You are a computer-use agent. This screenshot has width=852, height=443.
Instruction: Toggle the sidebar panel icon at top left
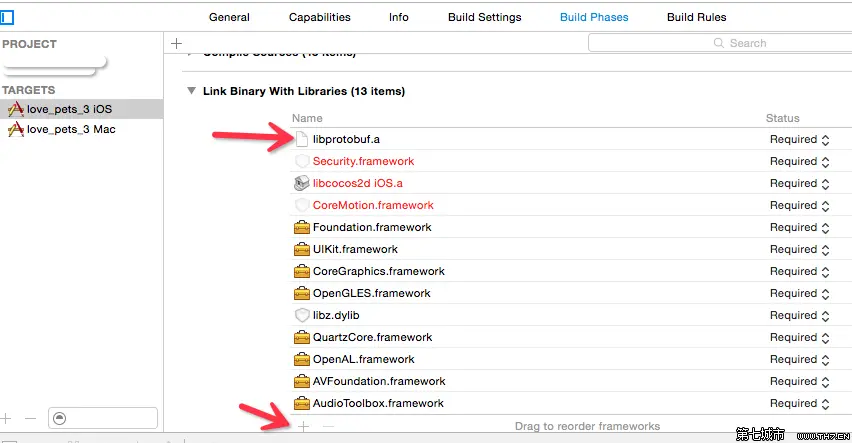click(x=7, y=17)
